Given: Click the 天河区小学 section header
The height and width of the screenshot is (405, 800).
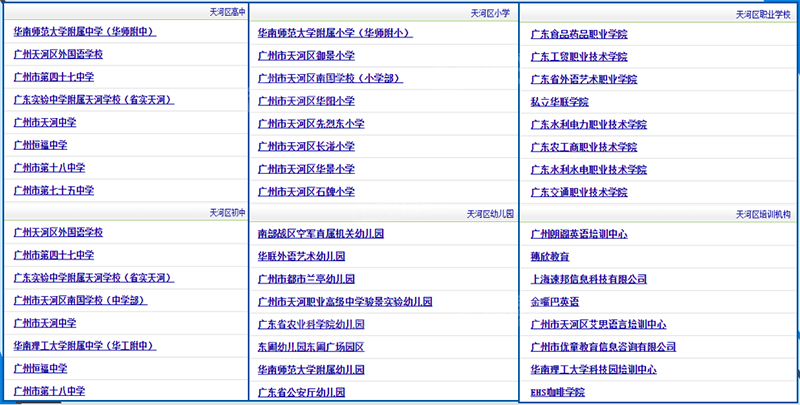Looking at the screenshot, I should click(490, 14).
